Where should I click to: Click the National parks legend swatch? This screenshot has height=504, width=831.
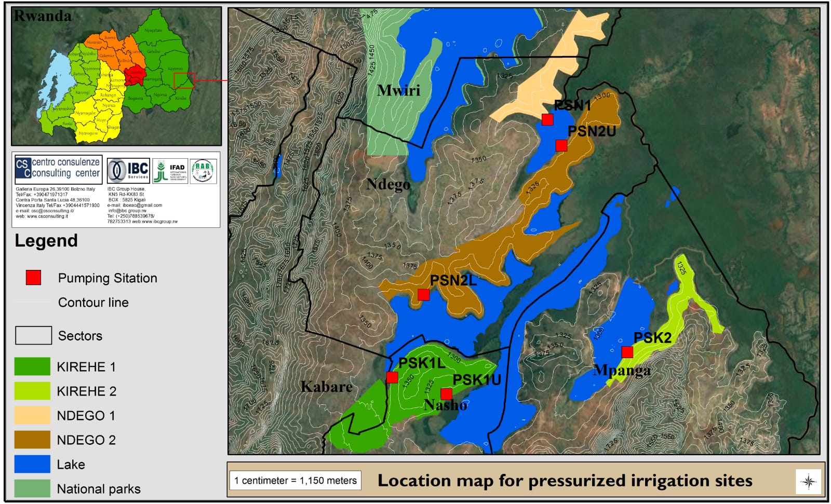click(x=32, y=488)
